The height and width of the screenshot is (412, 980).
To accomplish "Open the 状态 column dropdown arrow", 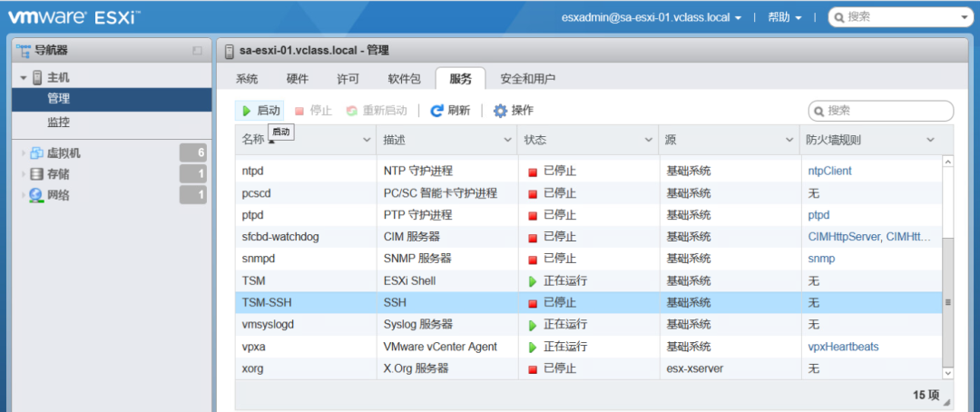I will 649,140.
